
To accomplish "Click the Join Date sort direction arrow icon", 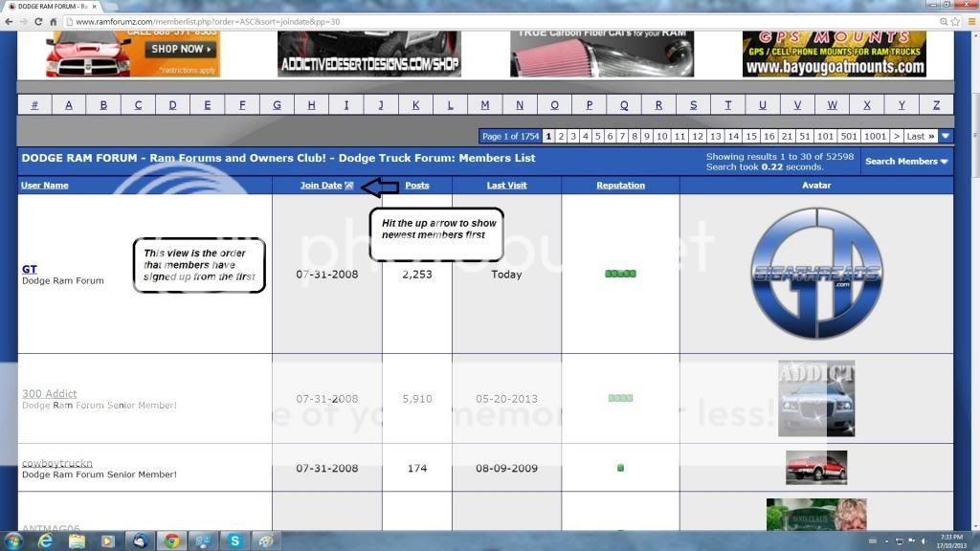I will tap(348, 186).
